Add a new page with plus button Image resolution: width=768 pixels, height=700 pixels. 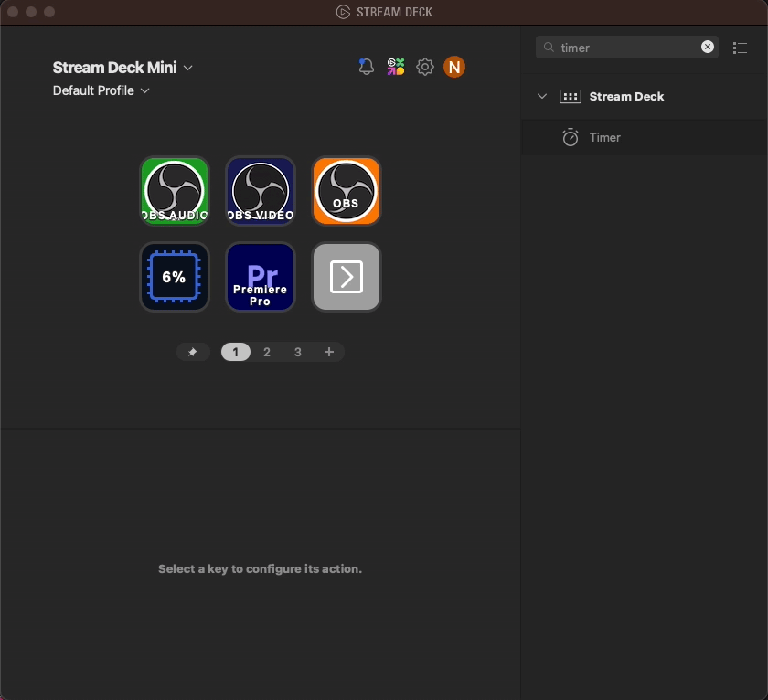click(329, 352)
